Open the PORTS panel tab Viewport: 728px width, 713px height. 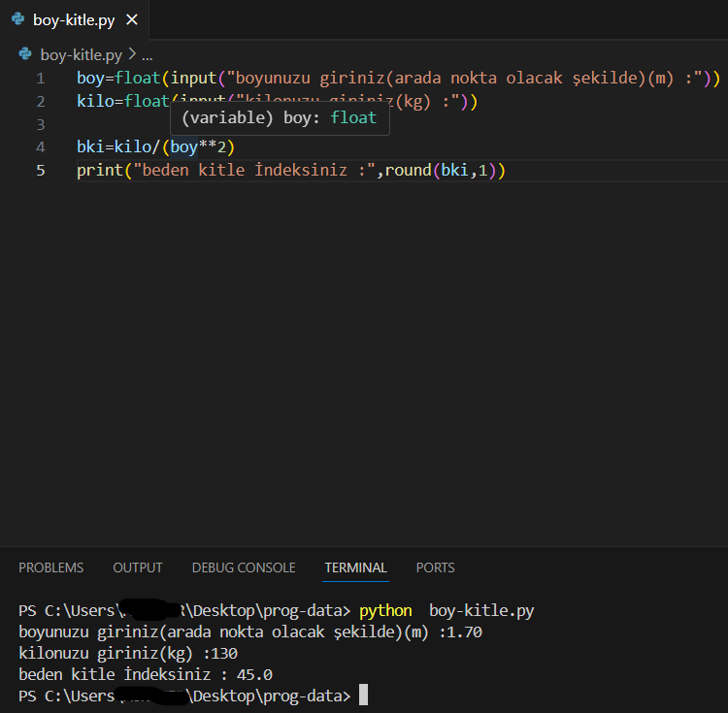click(435, 567)
